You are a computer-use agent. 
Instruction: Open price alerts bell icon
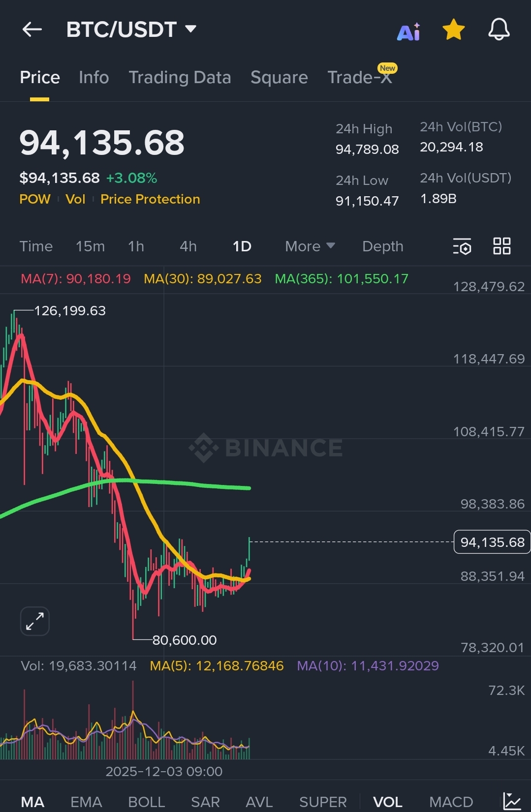point(499,30)
